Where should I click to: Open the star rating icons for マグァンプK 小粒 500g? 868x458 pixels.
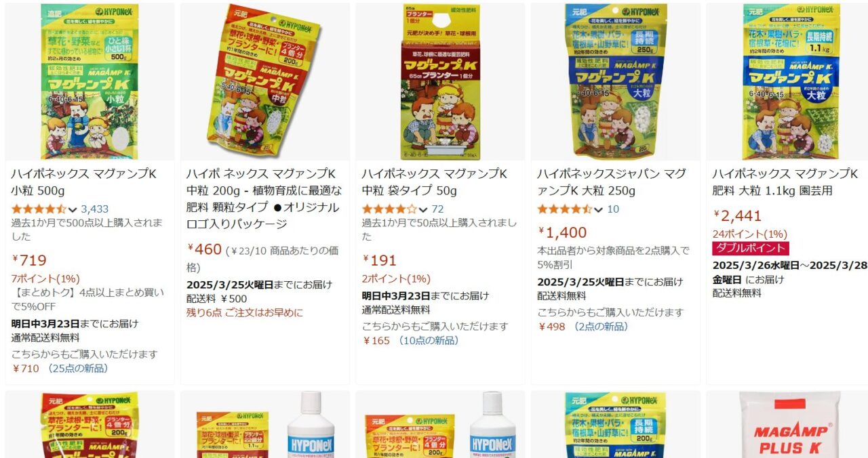coord(39,209)
